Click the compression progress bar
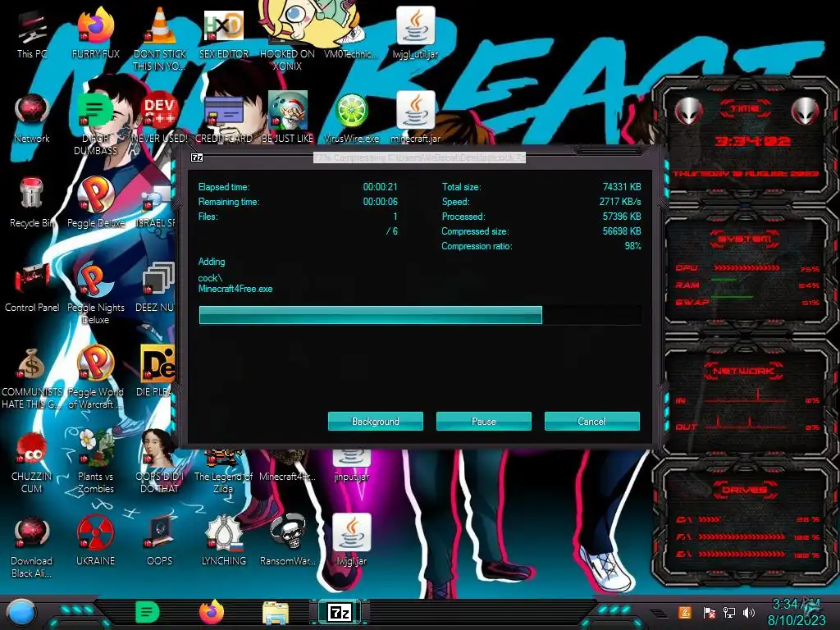This screenshot has height=630, width=840. (420, 315)
